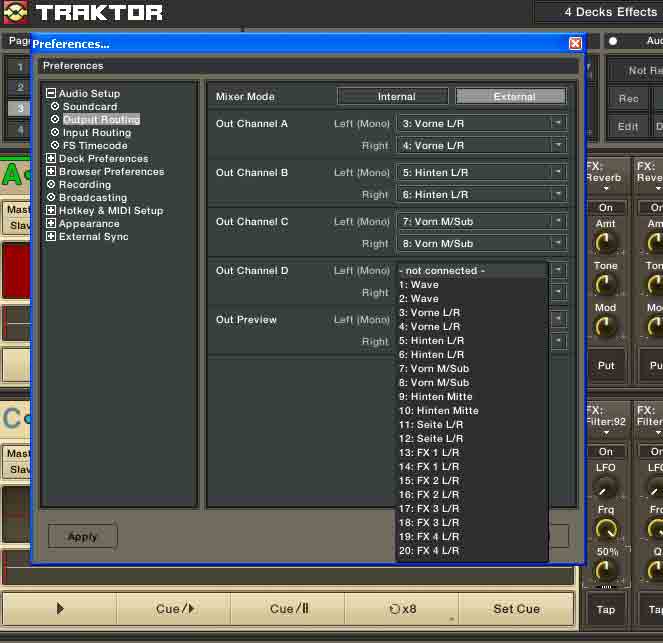Click the Edit button behind dialog
The height and width of the screenshot is (643, 663).
point(628,126)
